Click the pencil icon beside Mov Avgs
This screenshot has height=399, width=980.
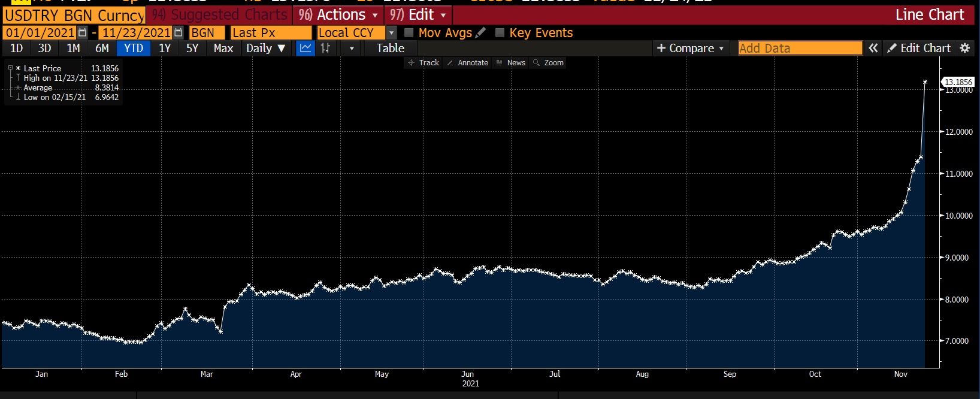[x=480, y=33]
